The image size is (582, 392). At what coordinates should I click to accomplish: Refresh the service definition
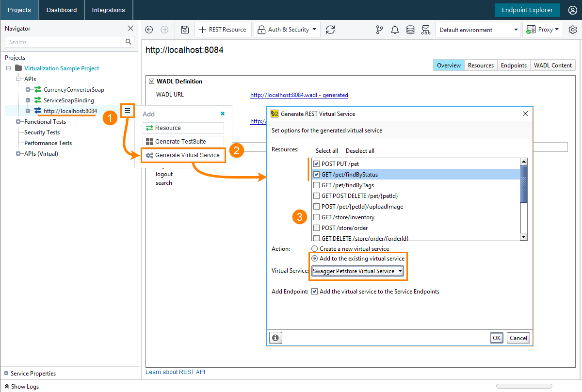click(x=330, y=30)
